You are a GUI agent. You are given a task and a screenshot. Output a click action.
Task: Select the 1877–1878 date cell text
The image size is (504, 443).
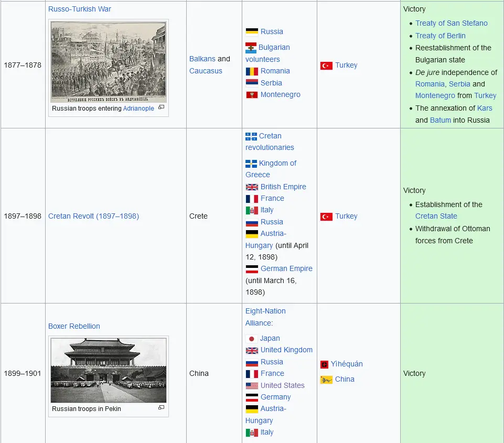(23, 65)
